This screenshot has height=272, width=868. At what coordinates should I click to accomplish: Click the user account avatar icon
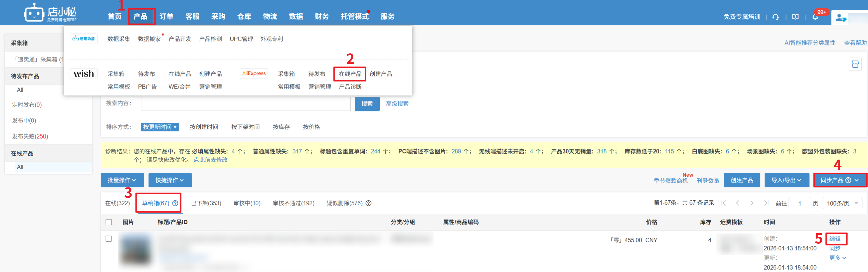840,17
